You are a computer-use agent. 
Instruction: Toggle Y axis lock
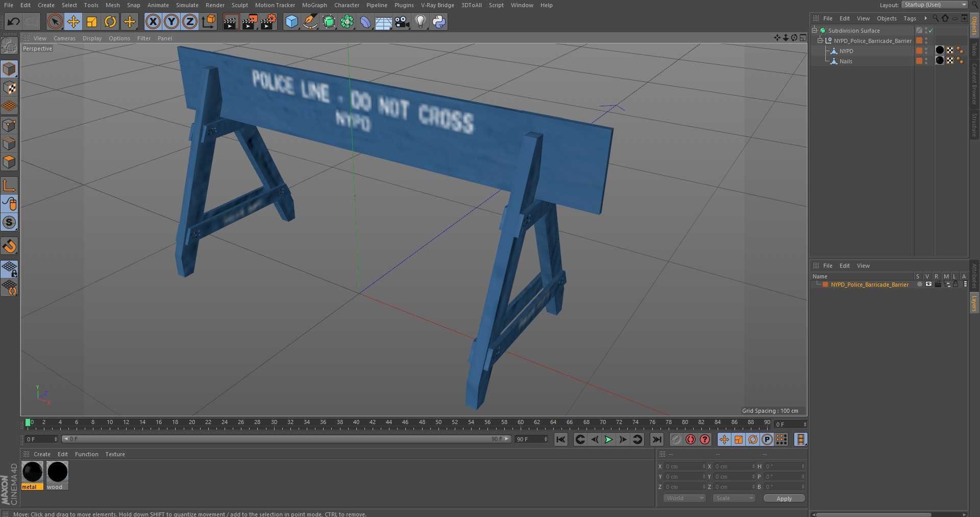coord(171,21)
